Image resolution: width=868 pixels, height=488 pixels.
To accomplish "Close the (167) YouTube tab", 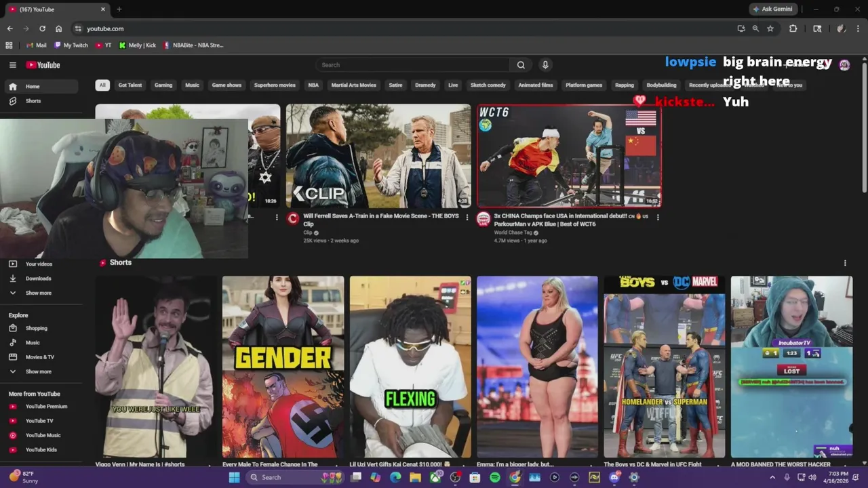I will [x=103, y=9].
